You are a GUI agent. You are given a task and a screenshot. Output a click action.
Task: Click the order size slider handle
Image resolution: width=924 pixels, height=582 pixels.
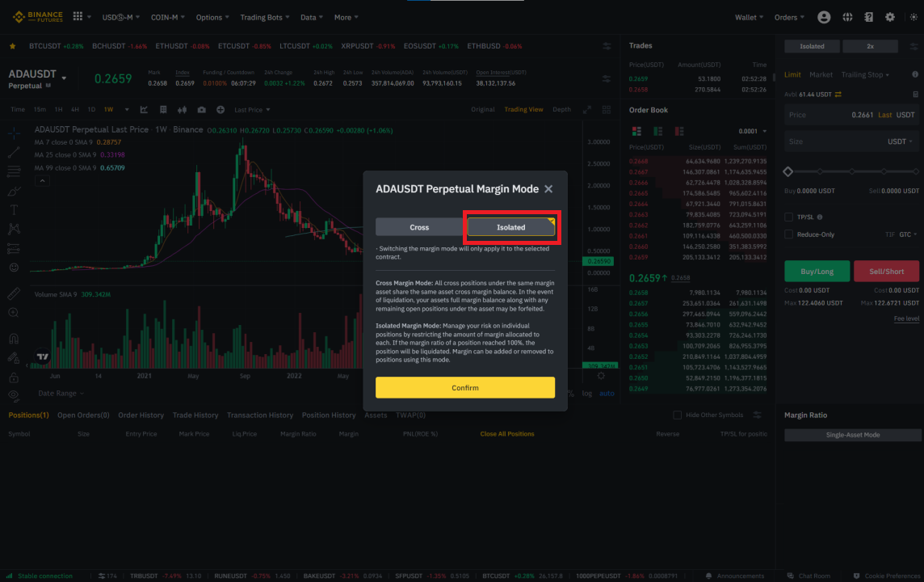[x=788, y=171]
